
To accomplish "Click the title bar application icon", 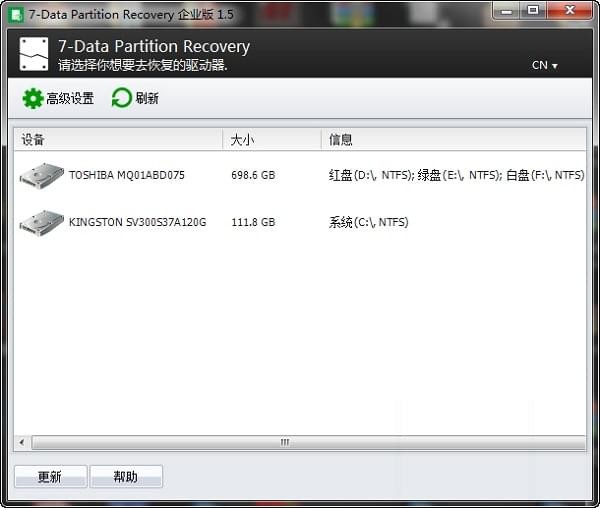I will [16, 15].
